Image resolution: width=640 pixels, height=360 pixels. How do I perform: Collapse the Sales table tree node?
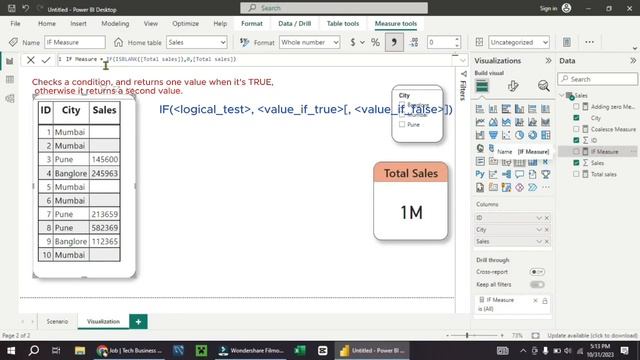click(x=562, y=96)
